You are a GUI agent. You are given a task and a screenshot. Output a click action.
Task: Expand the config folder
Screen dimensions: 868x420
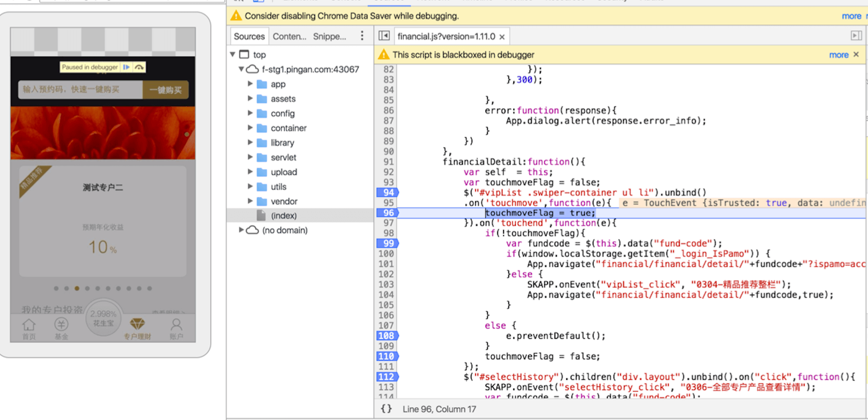250,113
